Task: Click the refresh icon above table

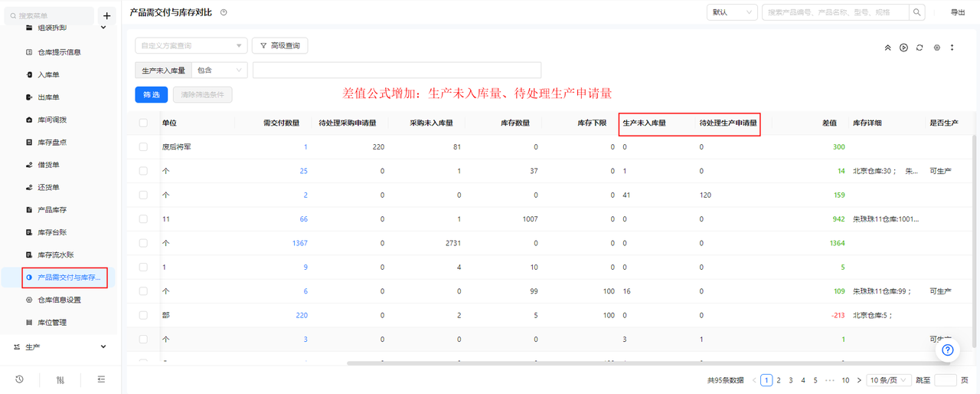Action: [920, 48]
